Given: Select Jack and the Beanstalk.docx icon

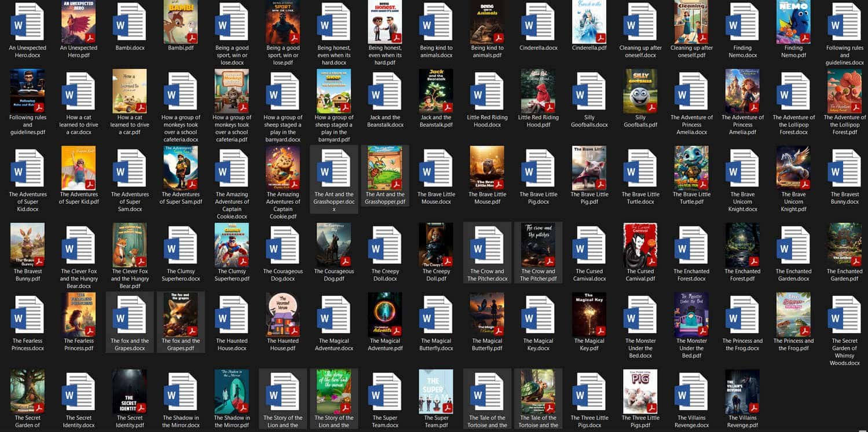Looking at the screenshot, I should pos(385,91).
